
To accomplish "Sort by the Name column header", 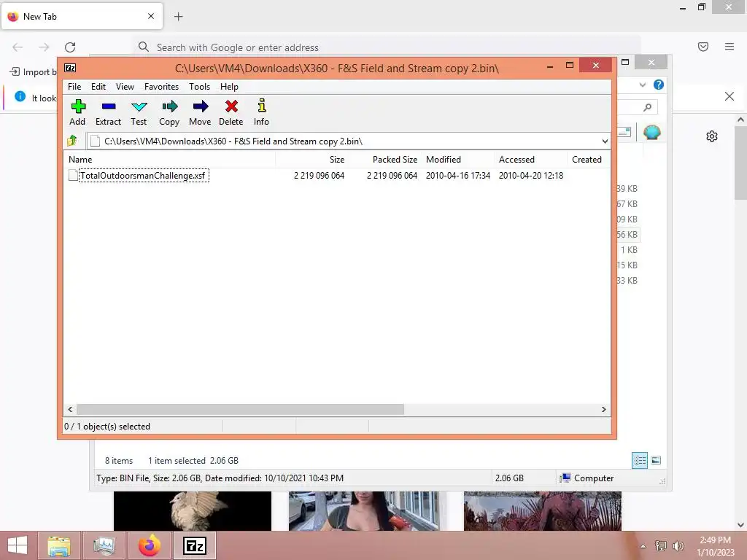I will pyautogui.click(x=169, y=160).
